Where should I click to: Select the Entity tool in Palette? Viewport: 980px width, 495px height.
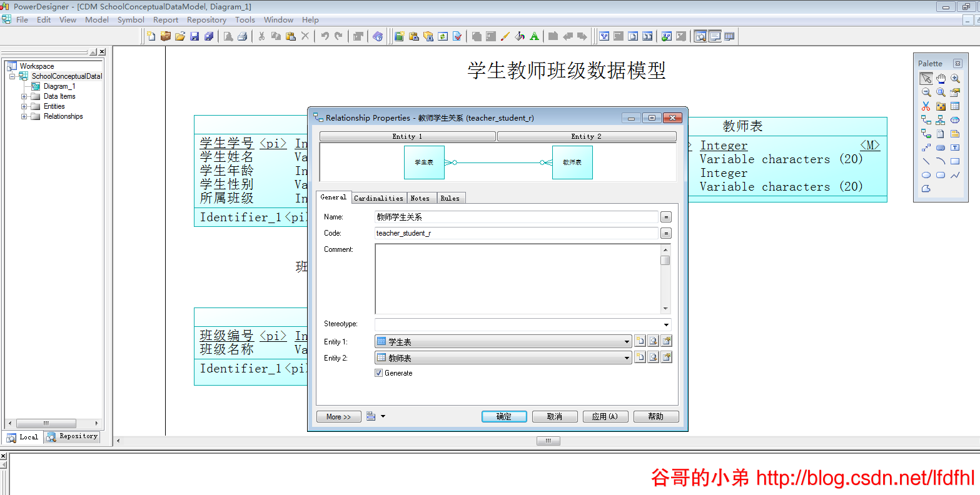pos(955,106)
